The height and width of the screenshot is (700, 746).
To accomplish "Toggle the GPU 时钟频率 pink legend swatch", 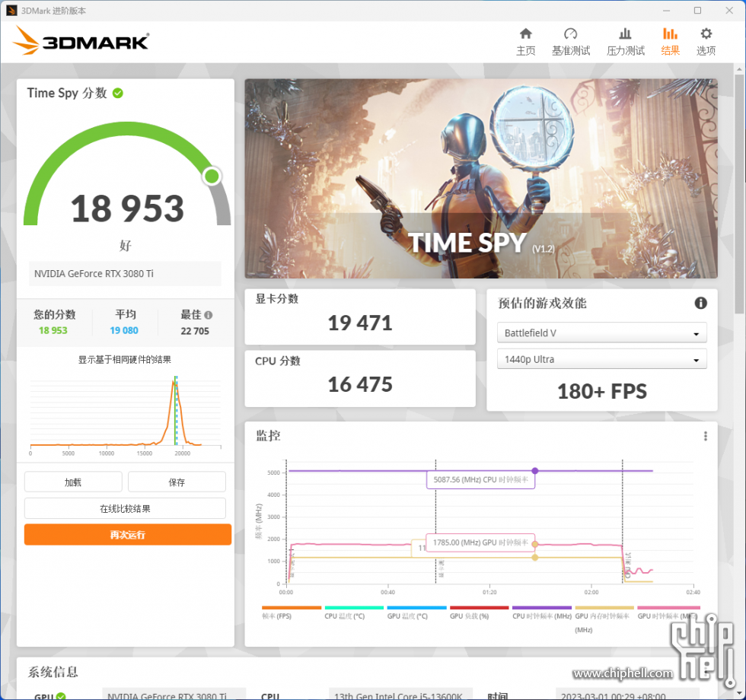I will [x=668, y=608].
